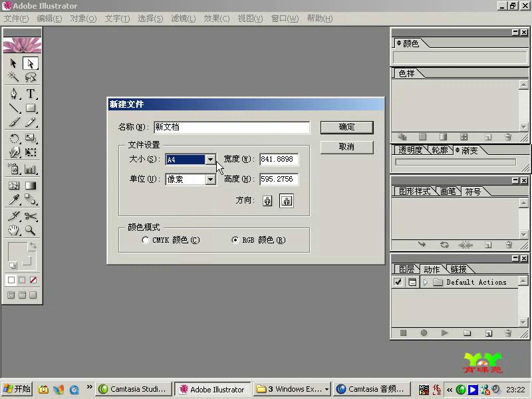Image resolution: width=532 pixels, height=399 pixels.
Task: Select the Symbol Sprayer tool
Action: pos(13,169)
